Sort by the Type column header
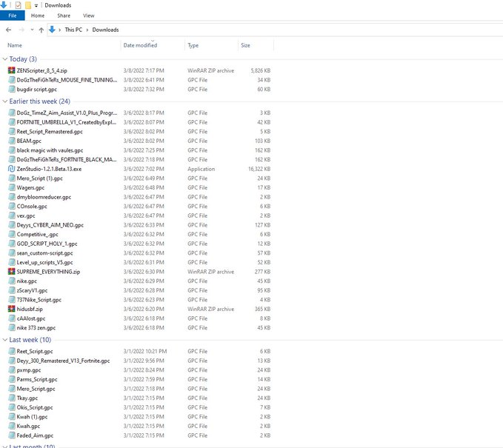Viewport: 503px width, 448px height. coord(193,45)
